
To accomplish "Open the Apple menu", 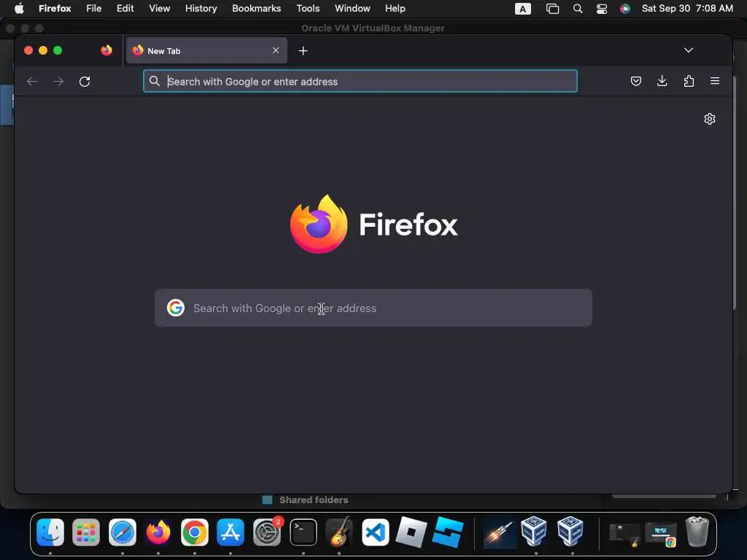I will (x=19, y=9).
